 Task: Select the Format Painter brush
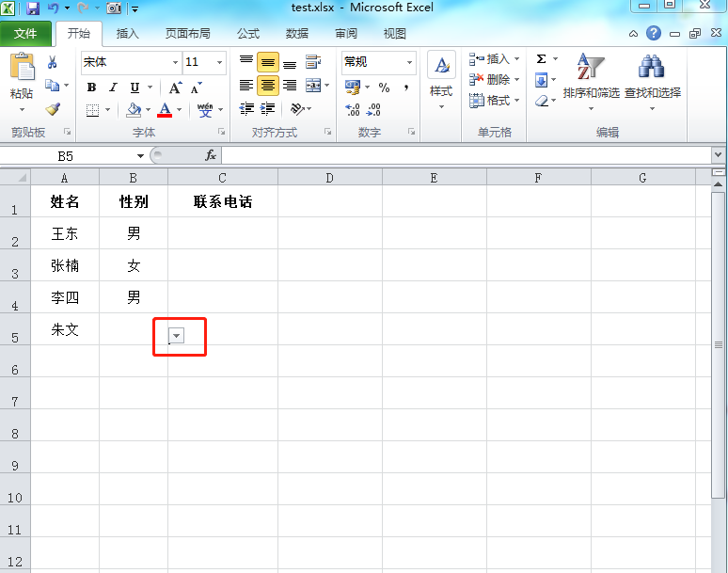click(x=53, y=109)
